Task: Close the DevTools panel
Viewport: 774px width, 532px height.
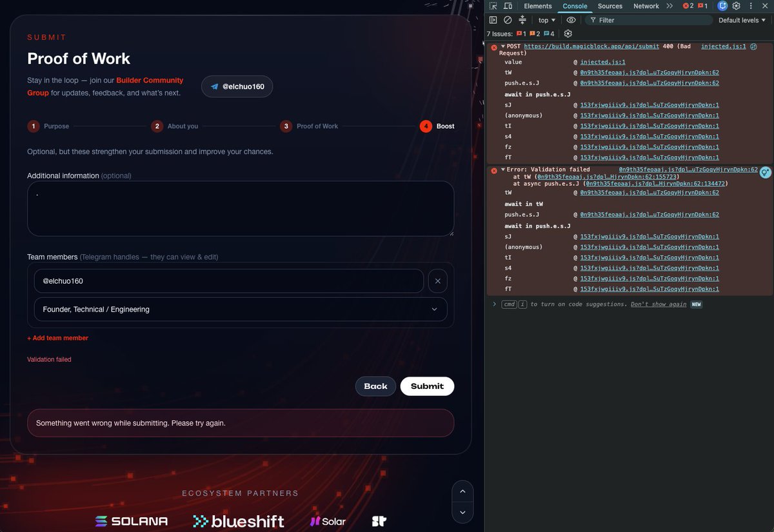Action: [765, 6]
